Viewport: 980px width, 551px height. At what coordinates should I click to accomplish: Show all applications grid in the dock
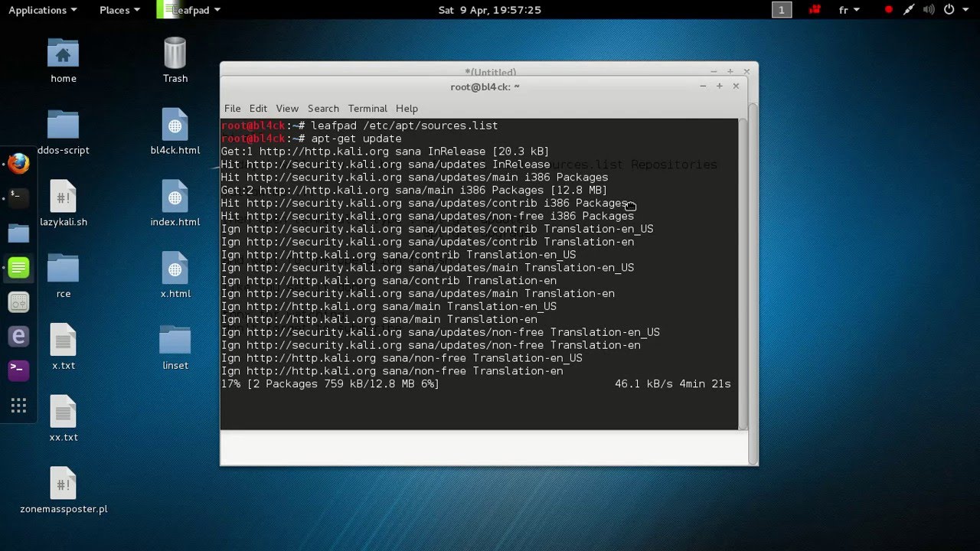pos(18,406)
